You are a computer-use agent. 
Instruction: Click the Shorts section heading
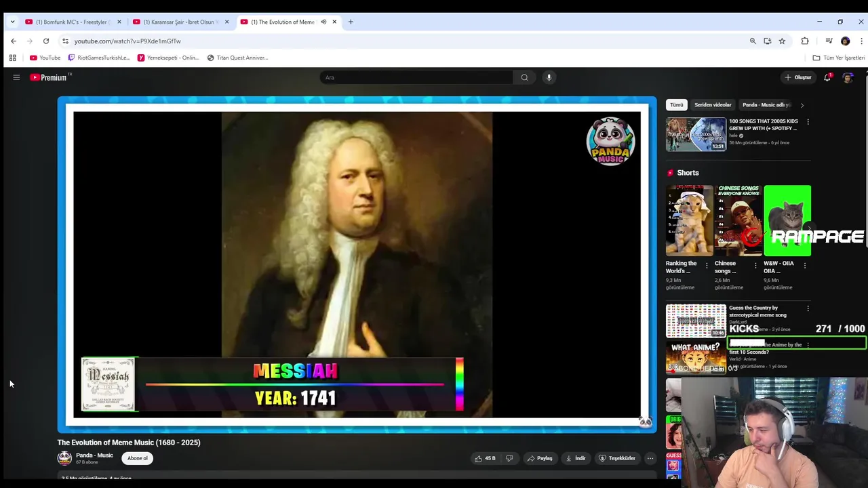pos(688,173)
